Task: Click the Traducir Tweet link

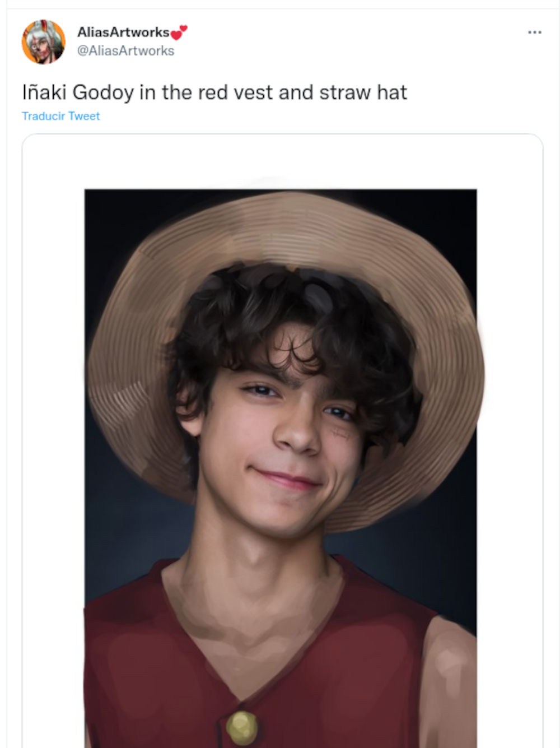Action: click(60, 116)
